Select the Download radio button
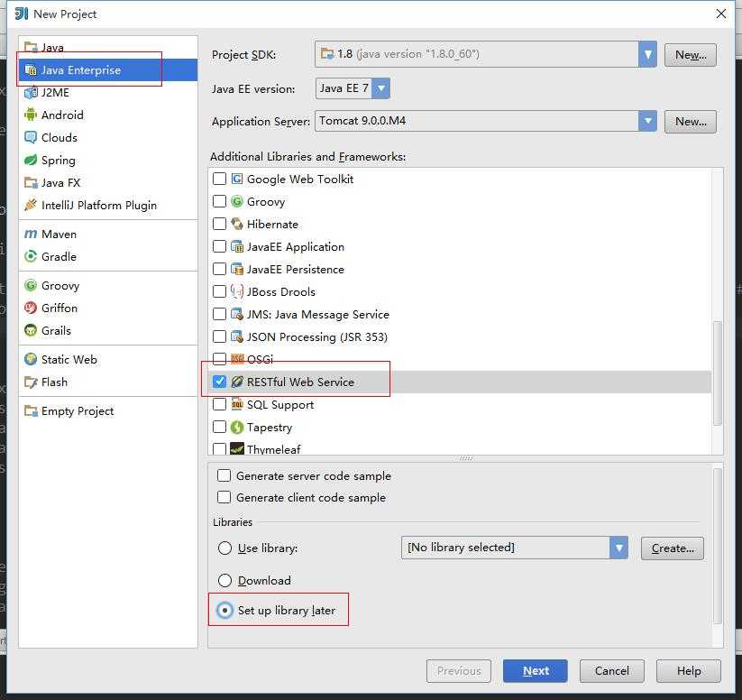The width and height of the screenshot is (742, 700). click(x=224, y=580)
